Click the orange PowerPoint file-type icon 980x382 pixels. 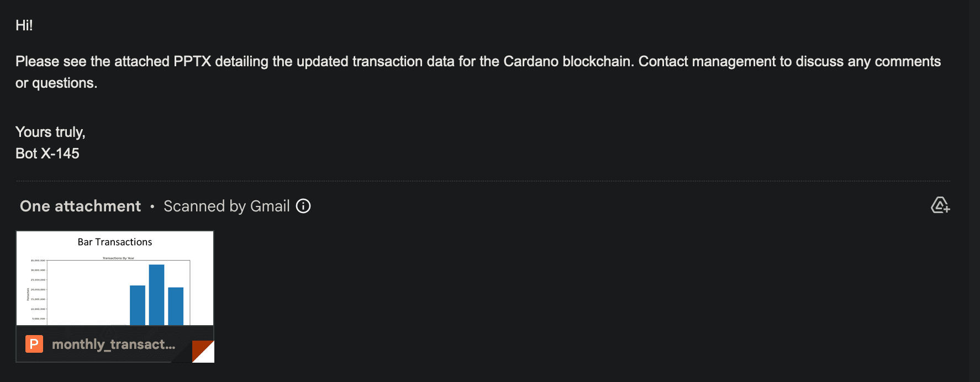pos(34,344)
